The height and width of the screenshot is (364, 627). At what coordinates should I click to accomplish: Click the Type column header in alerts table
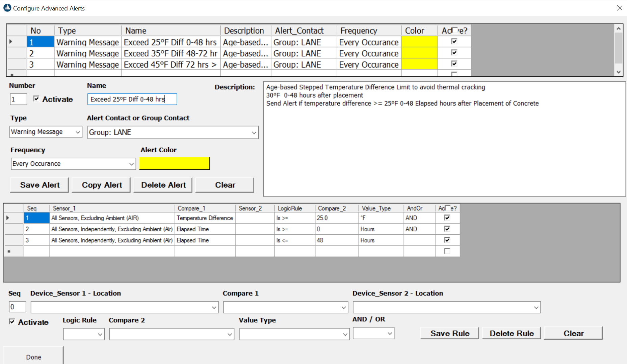88,31
